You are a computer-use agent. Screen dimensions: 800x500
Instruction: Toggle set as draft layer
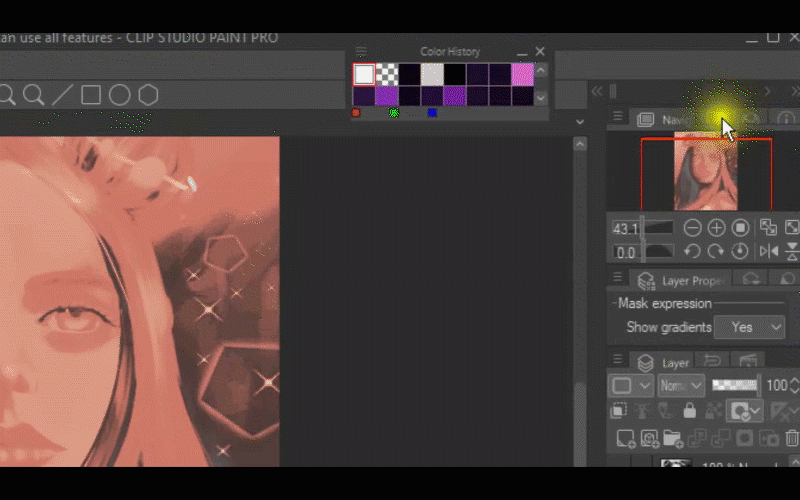point(666,410)
